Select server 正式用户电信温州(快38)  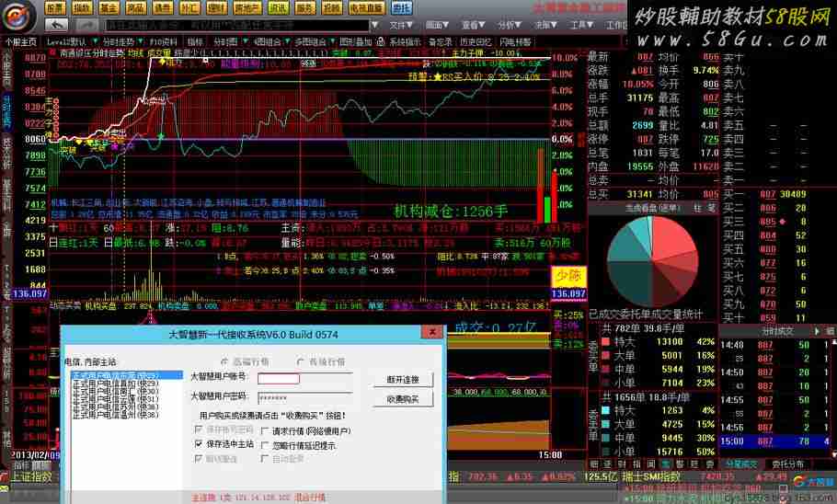coord(116,414)
